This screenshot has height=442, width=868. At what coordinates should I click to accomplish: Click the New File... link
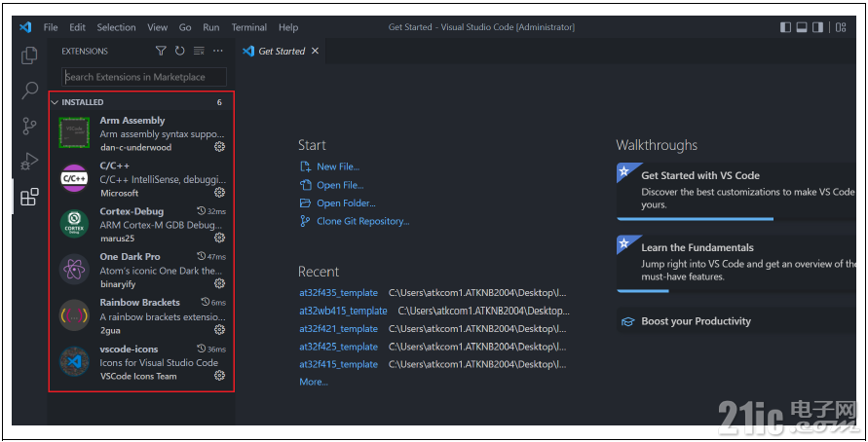(338, 166)
